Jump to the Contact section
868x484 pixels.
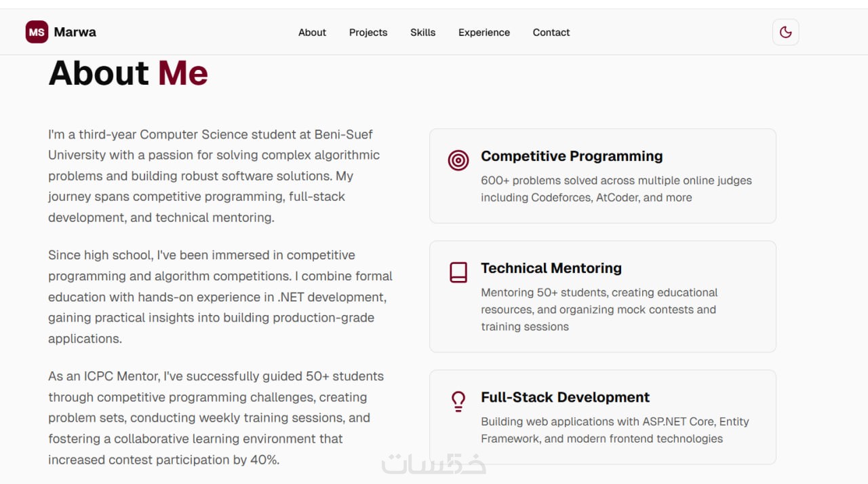click(551, 33)
